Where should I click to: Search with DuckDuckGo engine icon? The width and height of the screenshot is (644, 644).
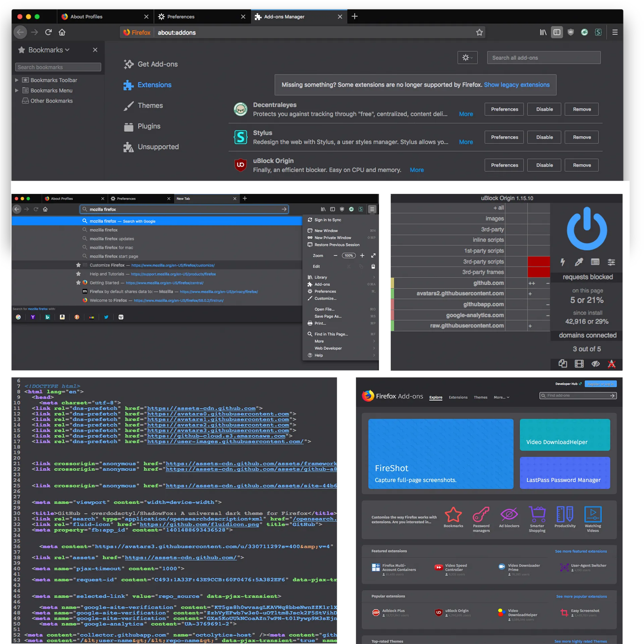tap(77, 317)
